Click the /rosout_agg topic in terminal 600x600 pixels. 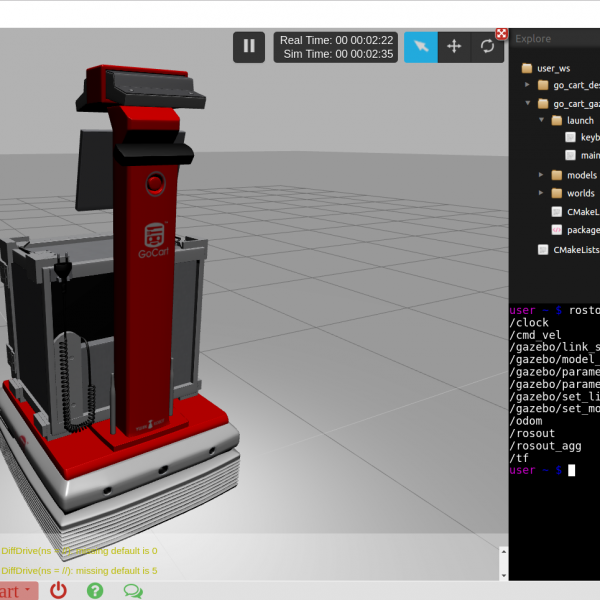click(545, 446)
